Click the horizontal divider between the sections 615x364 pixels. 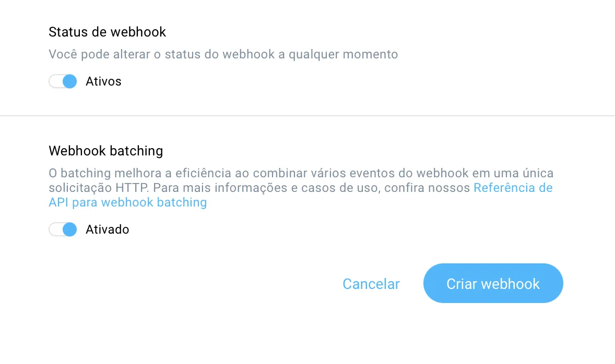(307, 116)
